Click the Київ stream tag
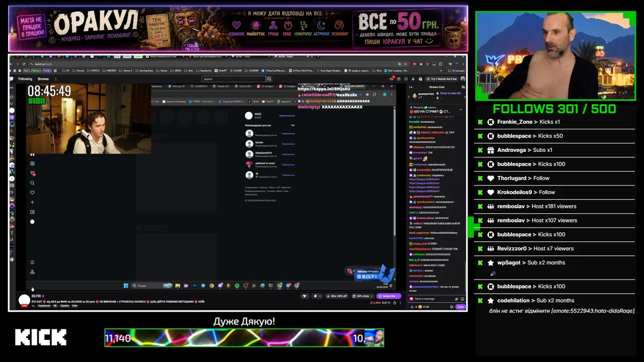This screenshot has width=644, height=362. (75, 306)
